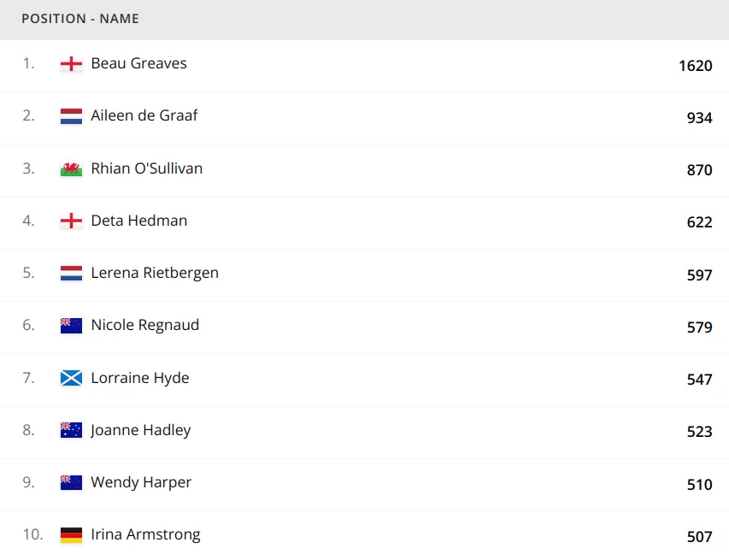Click Beau Greaves' 1620 points value
The height and width of the screenshot is (560, 729).
(x=695, y=66)
